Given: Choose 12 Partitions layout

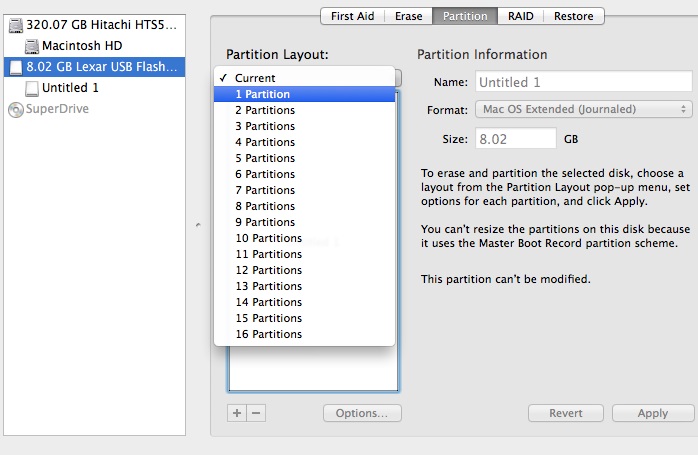Looking at the screenshot, I should (x=304, y=270).
